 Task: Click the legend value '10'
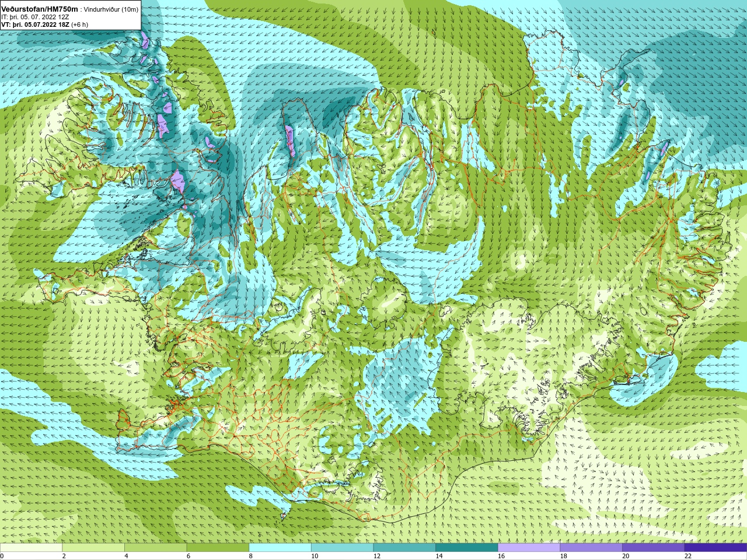click(x=315, y=556)
